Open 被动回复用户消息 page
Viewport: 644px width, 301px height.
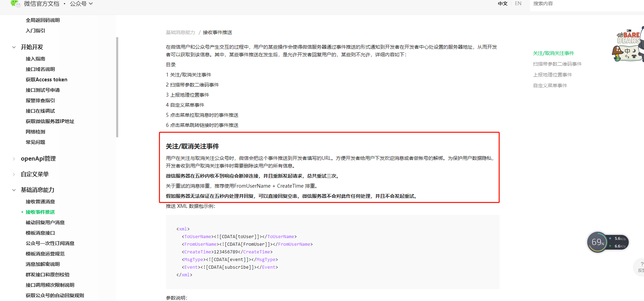(45, 222)
